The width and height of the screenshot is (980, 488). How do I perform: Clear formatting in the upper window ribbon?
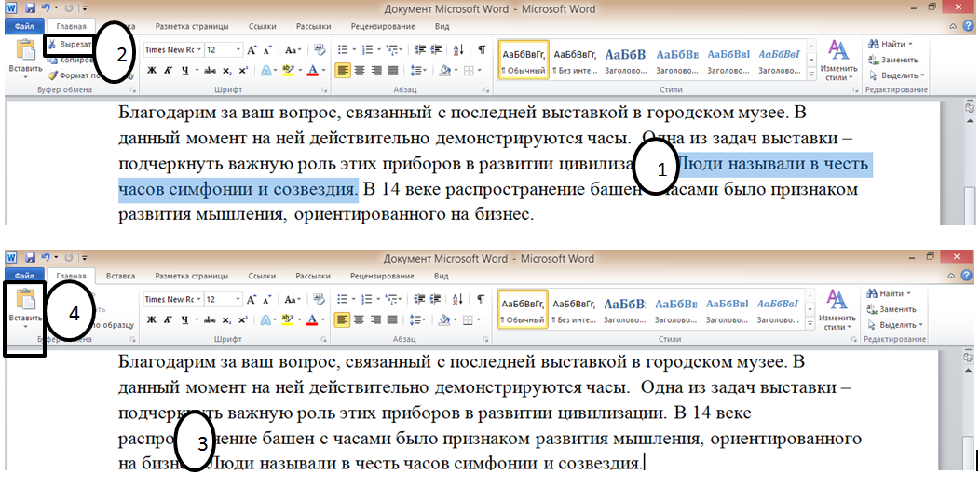[x=320, y=50]
